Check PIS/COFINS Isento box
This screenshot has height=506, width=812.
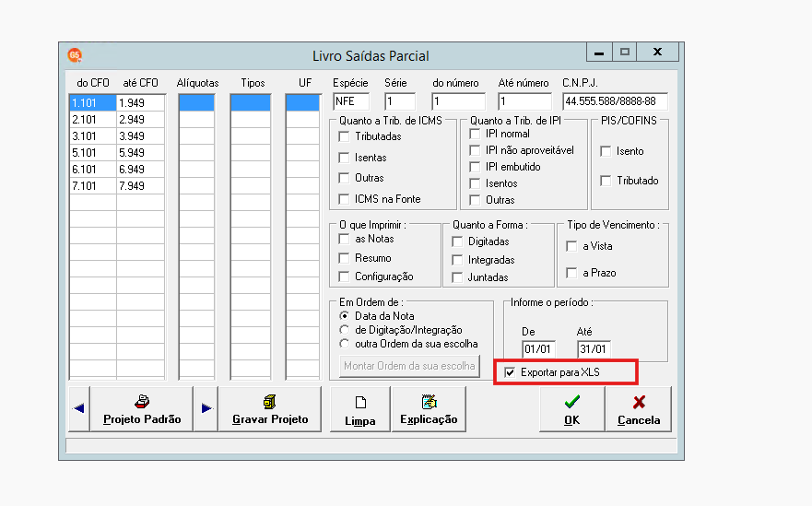point(606,151)
